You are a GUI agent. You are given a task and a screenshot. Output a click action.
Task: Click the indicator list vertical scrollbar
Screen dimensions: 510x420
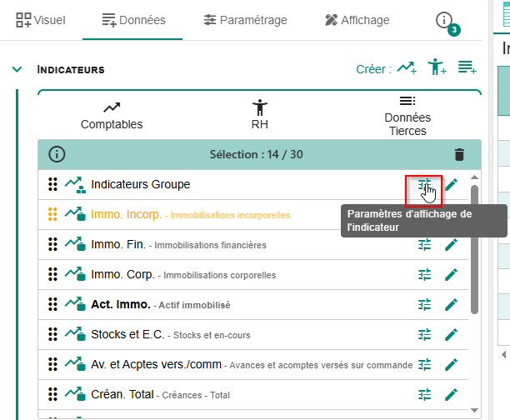pos(475,250)
